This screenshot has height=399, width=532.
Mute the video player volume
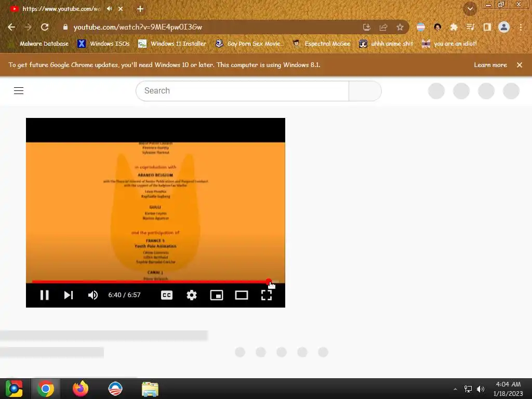click(x=93, y=295)
